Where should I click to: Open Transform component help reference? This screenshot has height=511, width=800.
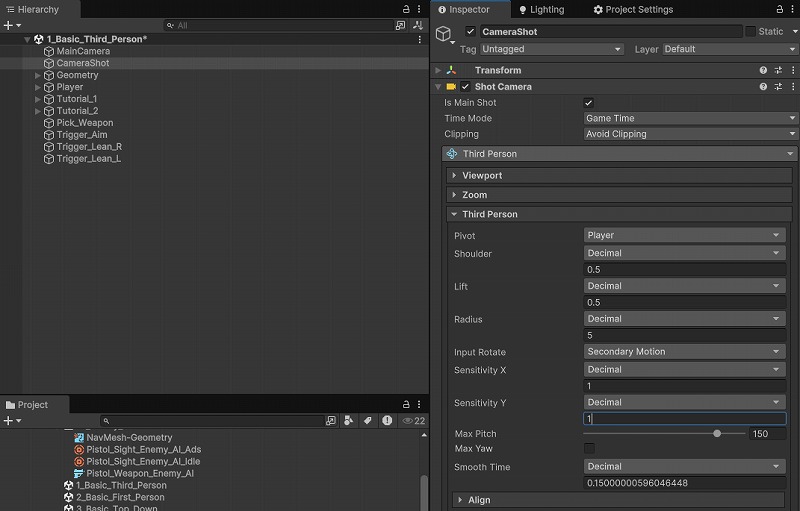click(763, 70)
